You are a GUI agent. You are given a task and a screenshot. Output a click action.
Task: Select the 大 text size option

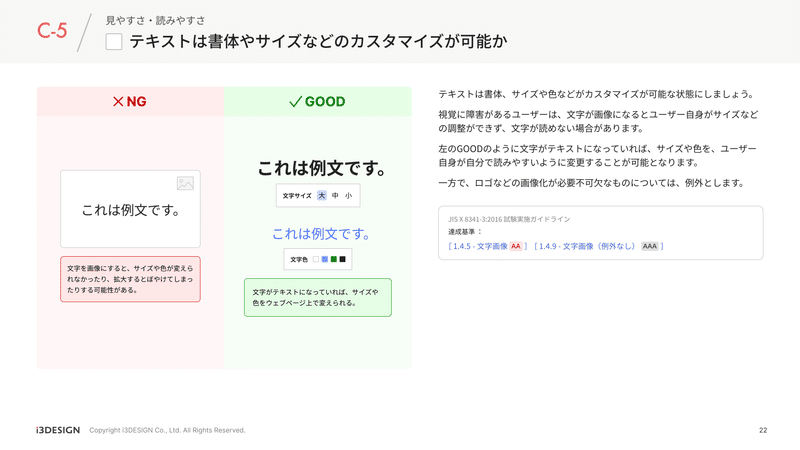point(321,195)
